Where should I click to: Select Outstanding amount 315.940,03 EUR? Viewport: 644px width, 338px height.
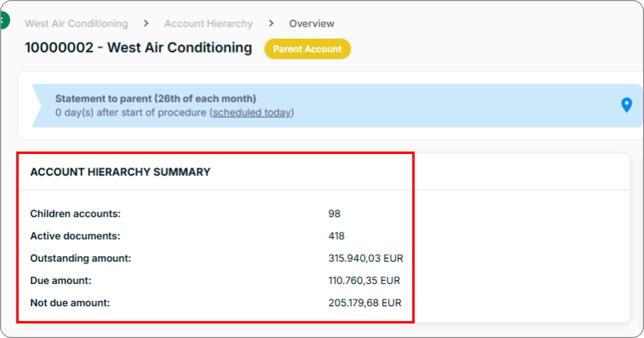(366, 258)
